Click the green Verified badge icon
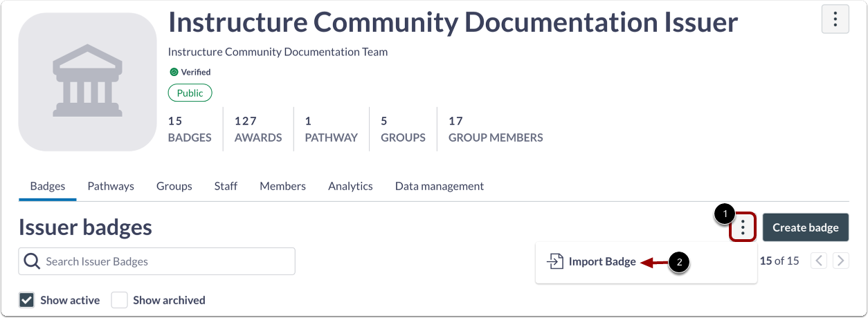Viewport: 868px width, 318px height. pyautogui.click(x=174, y=72)
